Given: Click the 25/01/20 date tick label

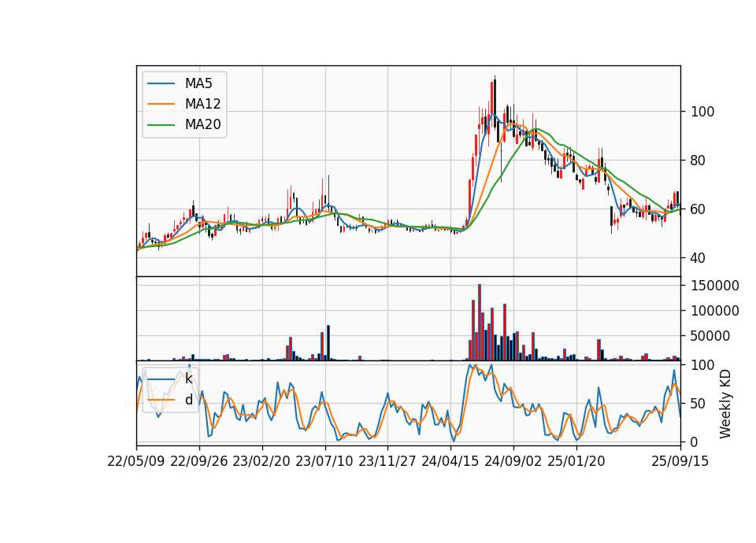Looking at the screenshot, I should (576, 461).
